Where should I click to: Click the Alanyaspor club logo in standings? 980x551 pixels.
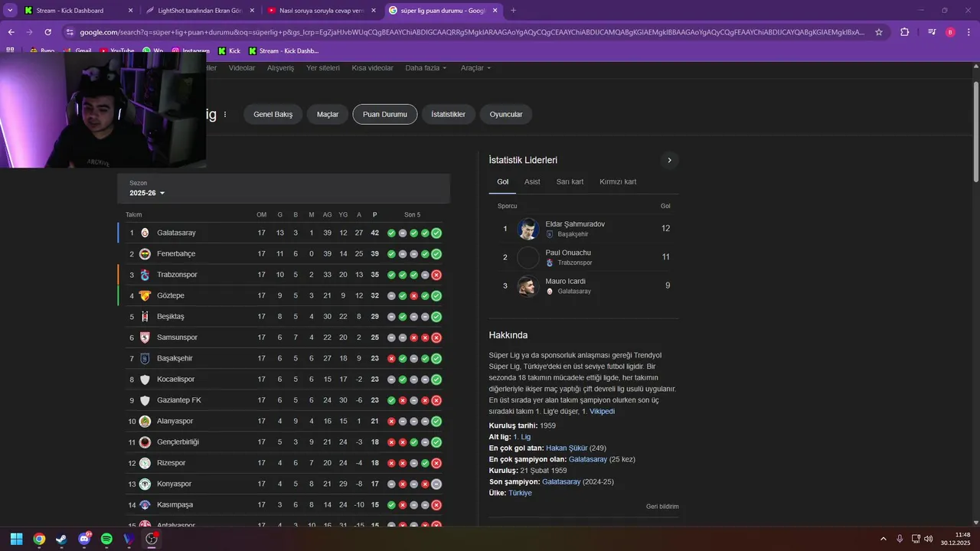(x=145, y=421)
